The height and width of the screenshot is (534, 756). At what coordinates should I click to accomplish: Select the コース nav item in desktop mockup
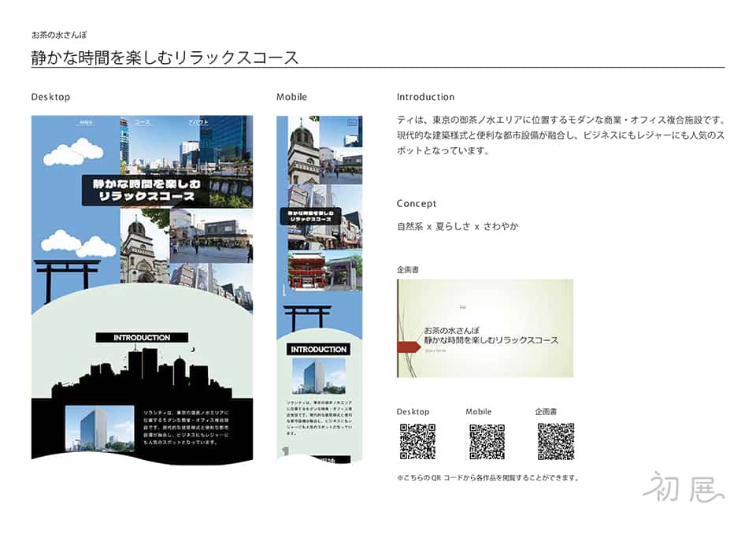click(x=143, y=123)
